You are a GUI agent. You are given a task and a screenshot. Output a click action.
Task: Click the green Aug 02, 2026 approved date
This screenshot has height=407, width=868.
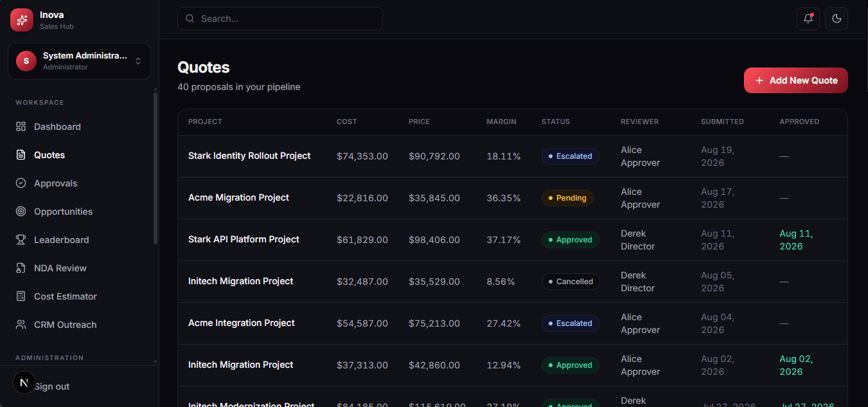click(796, 365)
